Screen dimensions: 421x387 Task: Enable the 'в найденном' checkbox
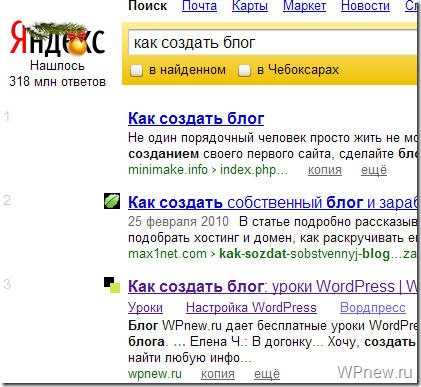[136, 71]
